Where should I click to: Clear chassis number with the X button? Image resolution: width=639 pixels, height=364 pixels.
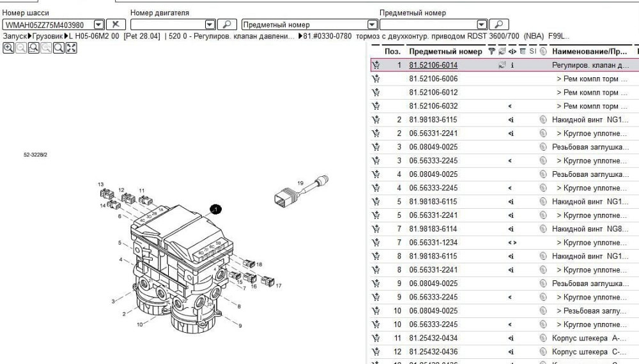tap(115, 24)
